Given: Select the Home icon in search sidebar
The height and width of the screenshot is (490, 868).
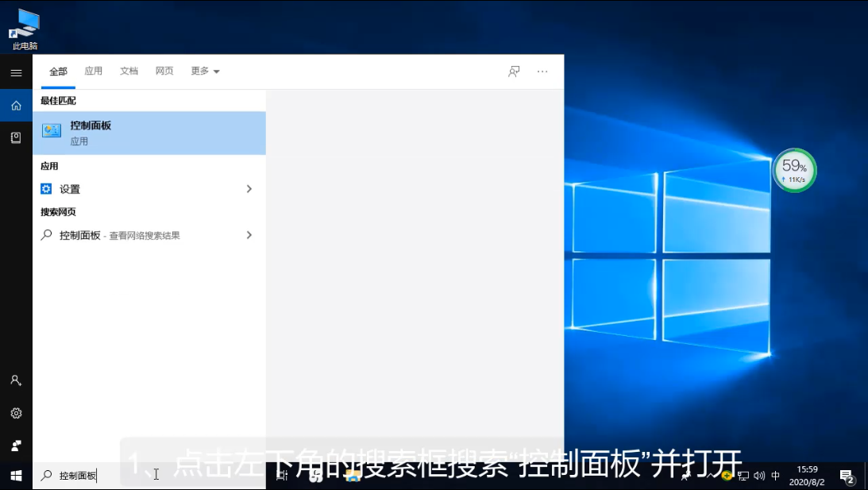Looking at the screenshot, I should click(x=16, y=105).
